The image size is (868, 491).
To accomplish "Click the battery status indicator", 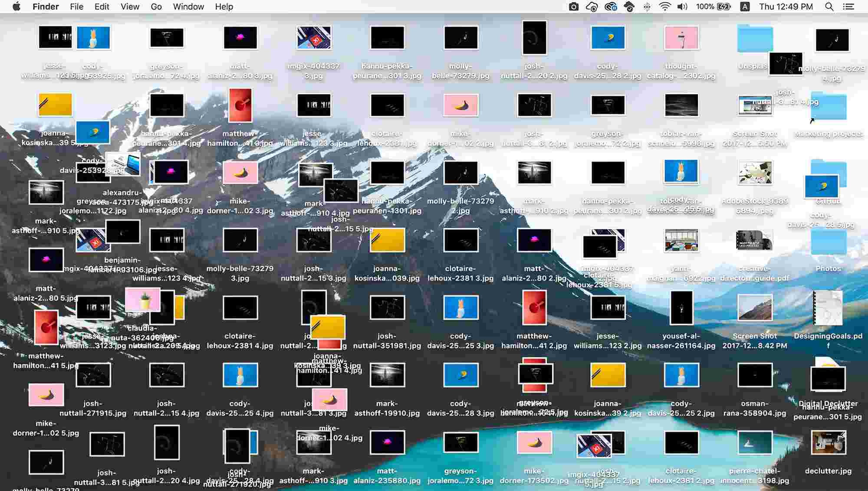I will pyautogui.click(x=724, y=7).
